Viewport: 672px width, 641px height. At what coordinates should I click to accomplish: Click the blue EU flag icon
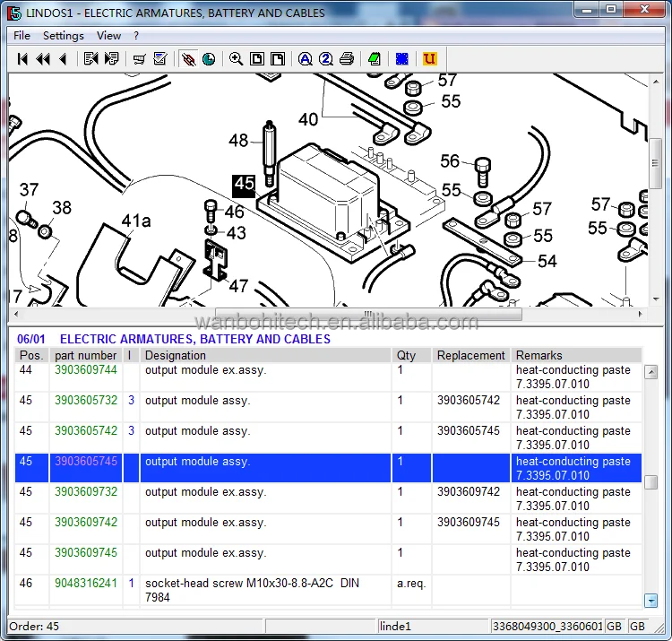401,59
